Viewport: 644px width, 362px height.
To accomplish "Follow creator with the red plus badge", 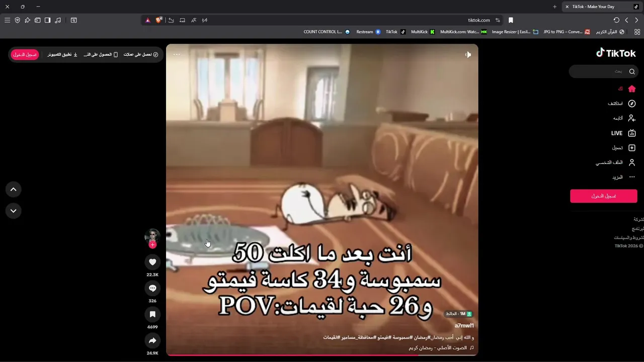I will 152,245.
